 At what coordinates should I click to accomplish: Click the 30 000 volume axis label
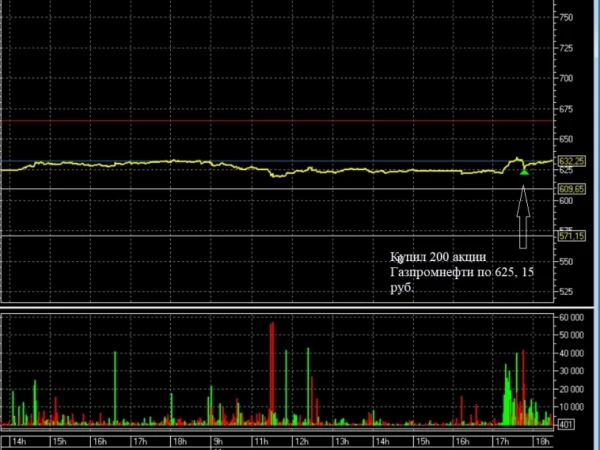coord(571,371)
